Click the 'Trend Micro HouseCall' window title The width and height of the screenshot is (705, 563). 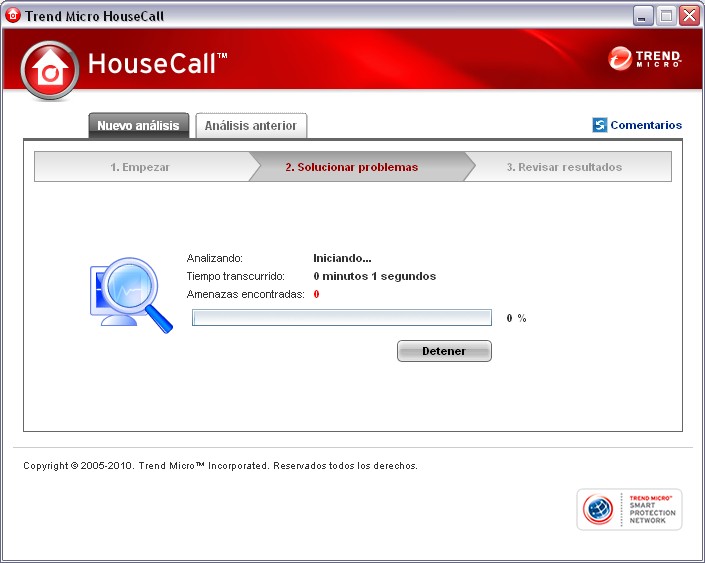coord(94,16)
